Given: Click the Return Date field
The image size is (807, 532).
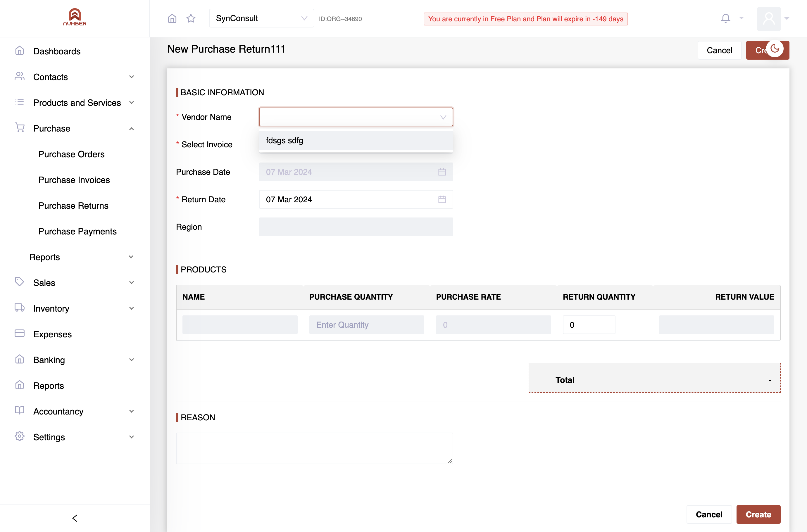Looking at the screenshot, I should (x=356, y=199).
